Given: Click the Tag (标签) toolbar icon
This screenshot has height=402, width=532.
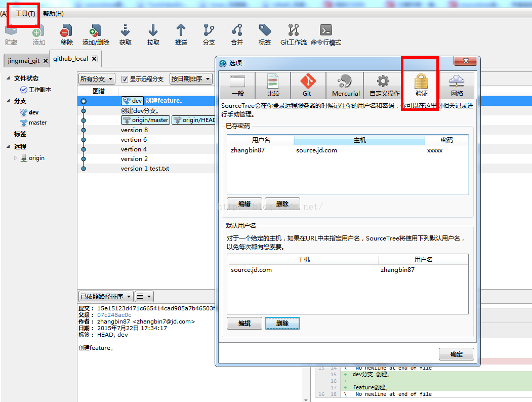Looking at the screenshot, I should (x=265, y=34).
